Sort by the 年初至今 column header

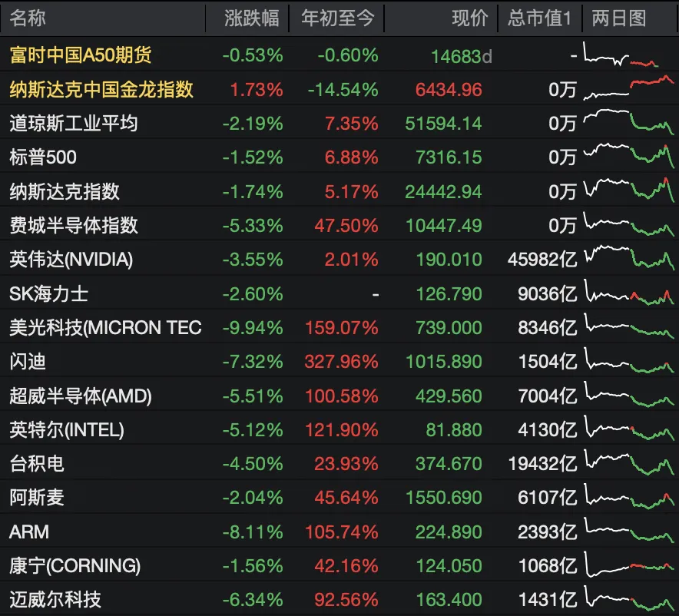click(x=337, y=18)
